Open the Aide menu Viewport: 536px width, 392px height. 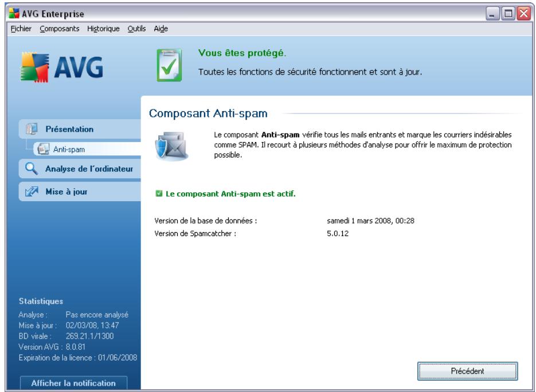[x=161, y=29]
